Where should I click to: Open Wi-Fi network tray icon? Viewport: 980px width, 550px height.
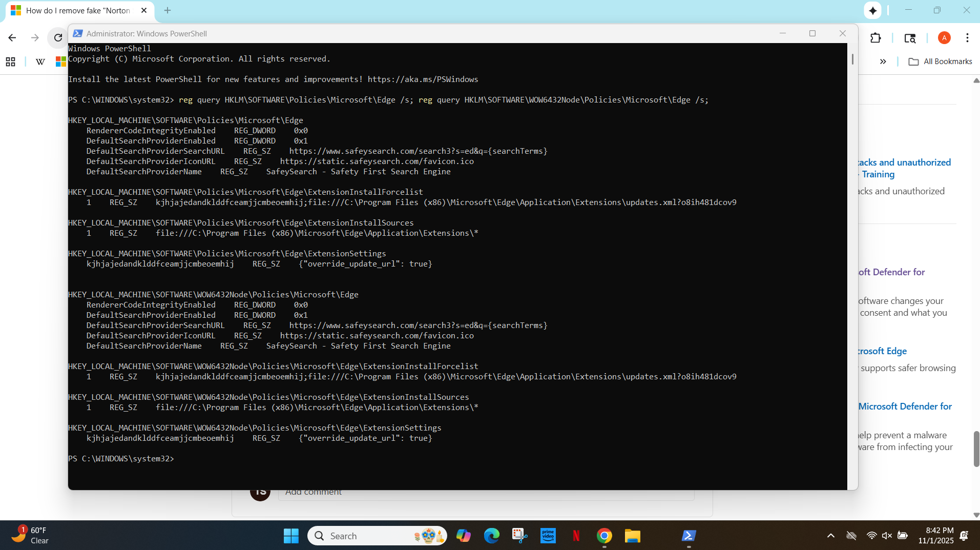[871, 536]
